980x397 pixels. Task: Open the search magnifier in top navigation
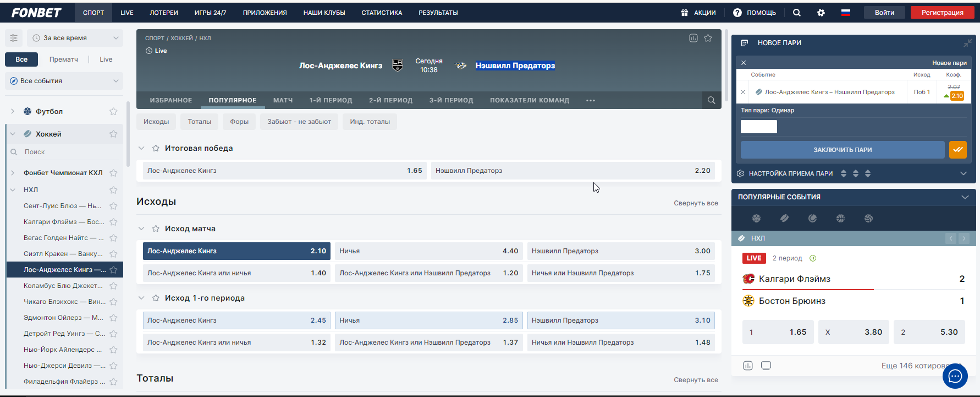796,13
